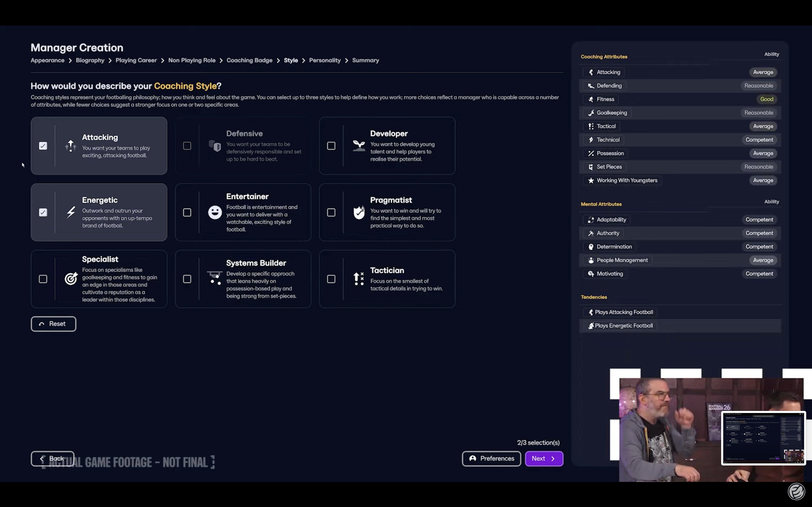
Task: Open the Coaching Badge breadcrumb step
Action: point(249,60)
